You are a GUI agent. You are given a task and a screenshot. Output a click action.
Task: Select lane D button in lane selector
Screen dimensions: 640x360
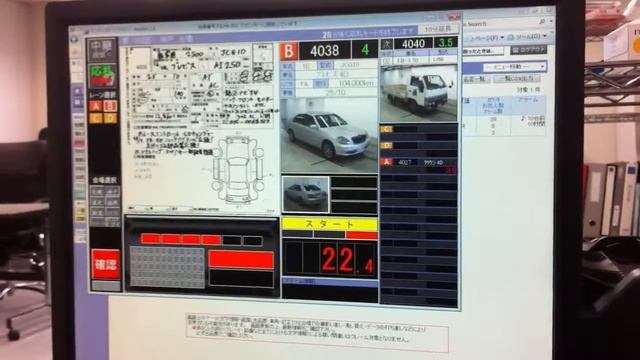coord(110,118)
